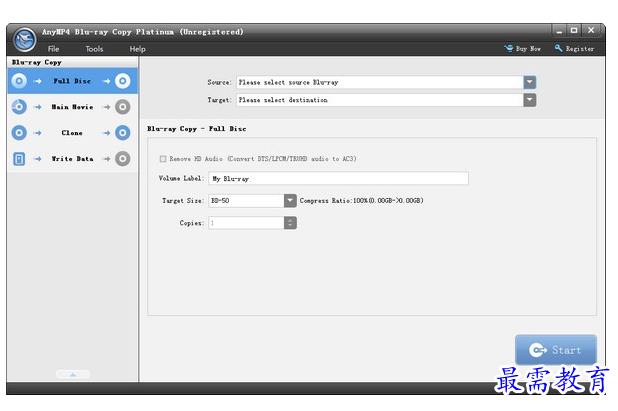The height and width of the screenshot is (411, 618).
Task: Click the Full Disc source disc icon
Action: click(19, 81)
